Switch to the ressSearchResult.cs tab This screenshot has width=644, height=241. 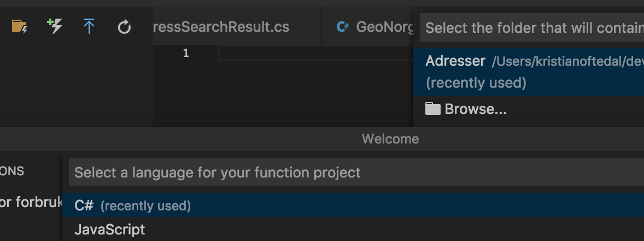[x=221, y=26]
